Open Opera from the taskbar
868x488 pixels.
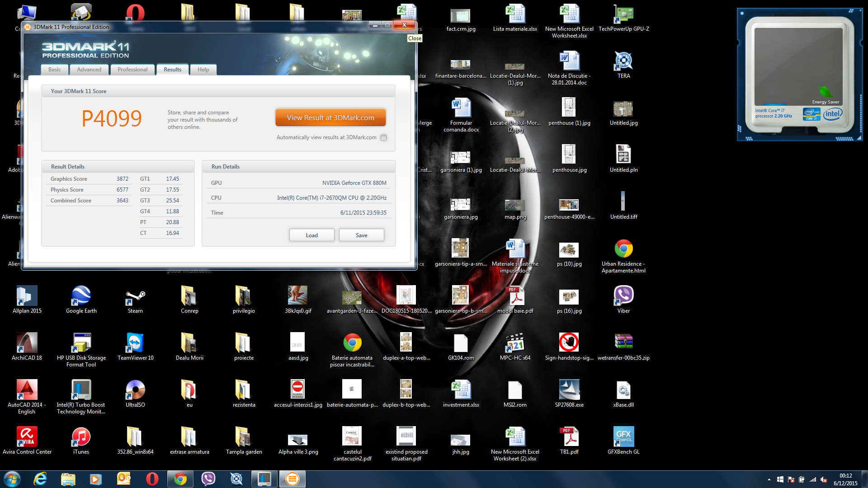[x=152, y=479]
